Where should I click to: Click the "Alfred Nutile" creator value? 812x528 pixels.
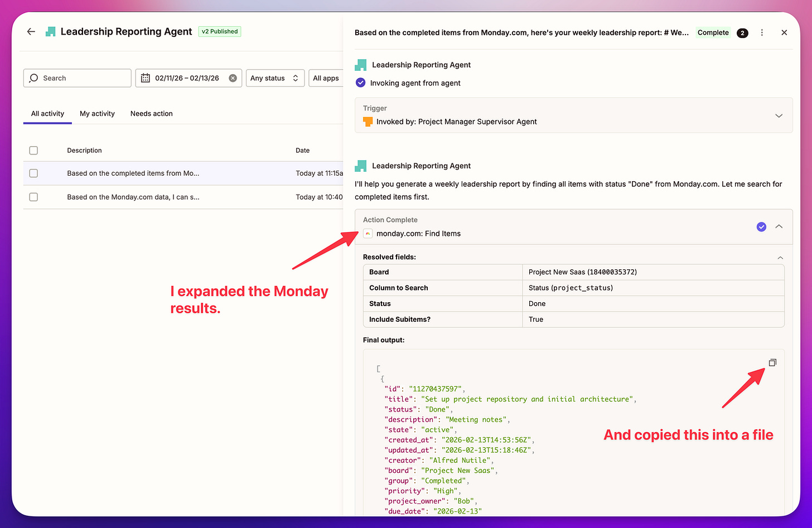460,461
